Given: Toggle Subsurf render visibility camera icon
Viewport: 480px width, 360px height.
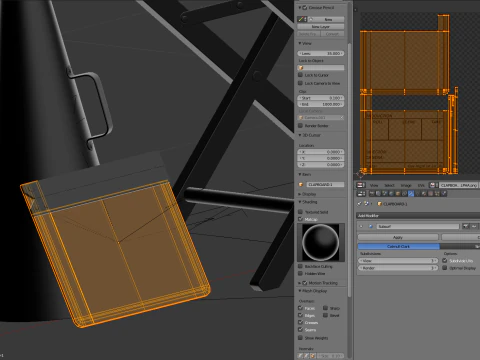Looking at the screenshot, I should pos(465,226).
